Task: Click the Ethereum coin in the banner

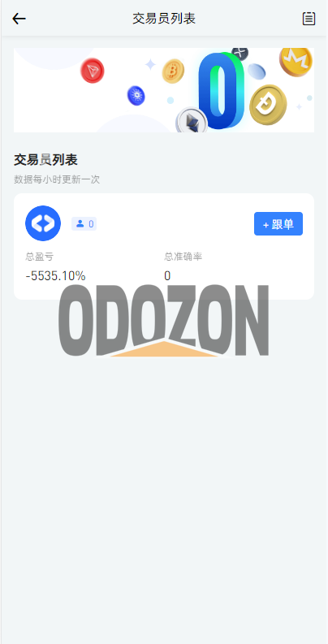Action: click(x=192, y=120)
